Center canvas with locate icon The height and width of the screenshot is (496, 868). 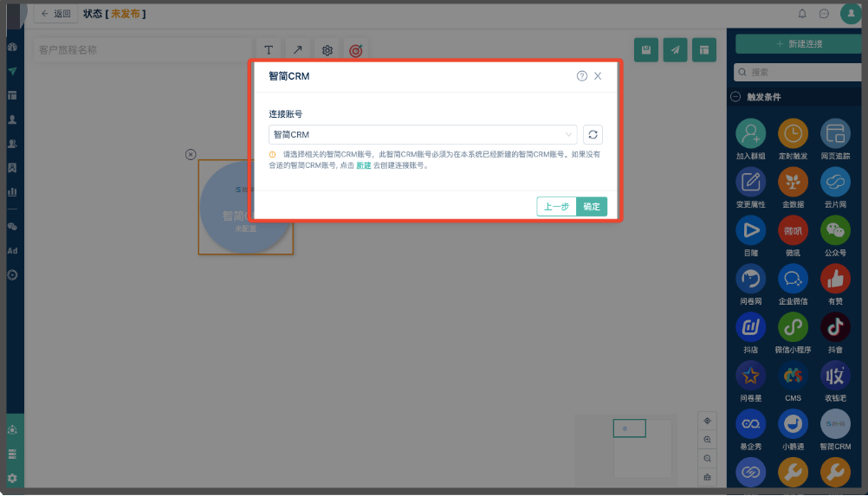point(708,421)
